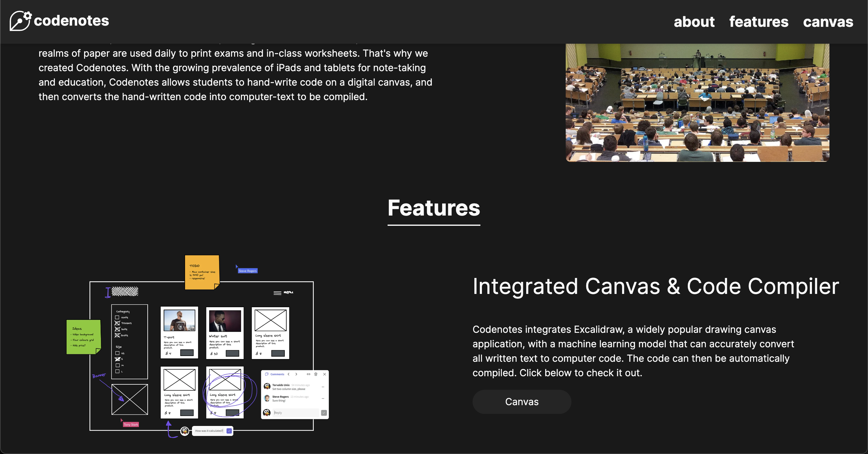868x454 pixels.
Task: Click the lecture hall photo
Action: click(x=697, y=102)
